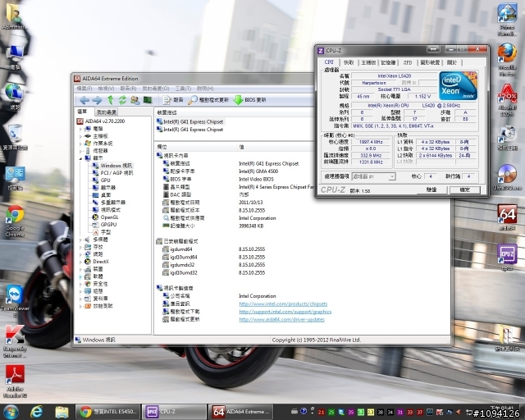Open the Tools (工具) menu in AIDA64

point(183,89)
